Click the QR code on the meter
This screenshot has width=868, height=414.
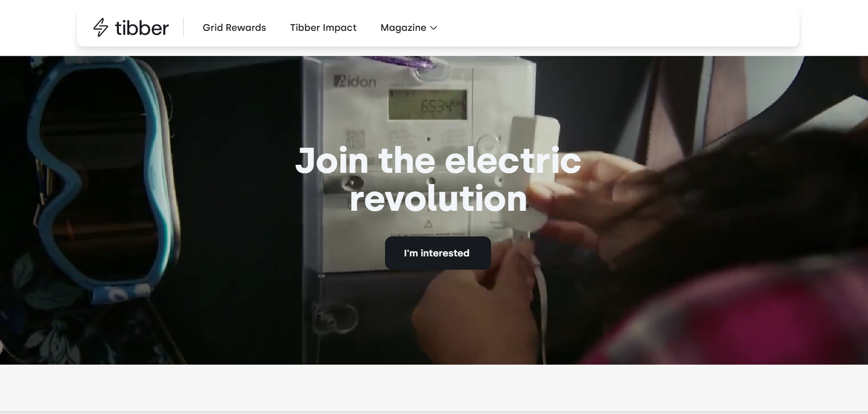[x=355, y=139]
